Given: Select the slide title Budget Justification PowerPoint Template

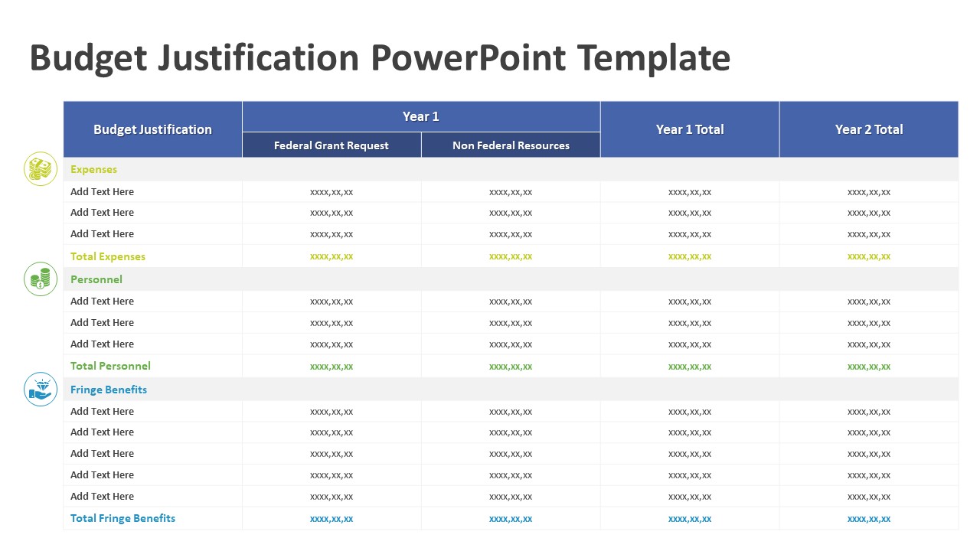Looking at the screenshot, I should (x=380, y=58).
